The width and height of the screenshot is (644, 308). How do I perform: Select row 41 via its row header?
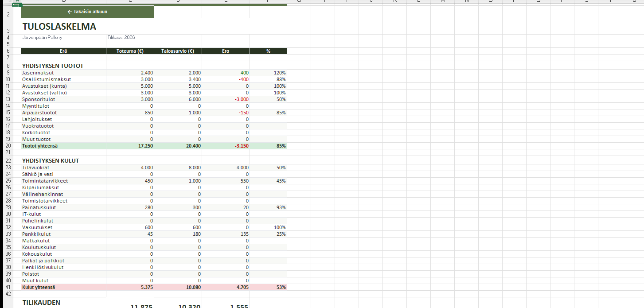pyautogui.click(x=8, y=287)
